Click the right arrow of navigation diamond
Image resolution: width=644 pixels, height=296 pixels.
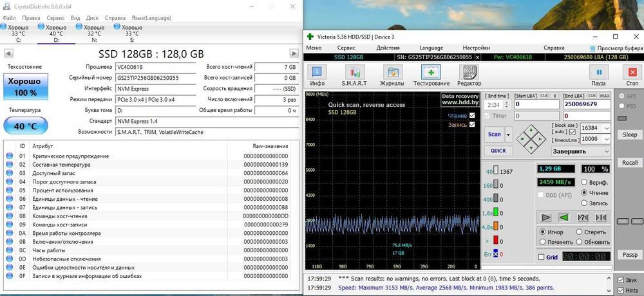click(541, 138)
